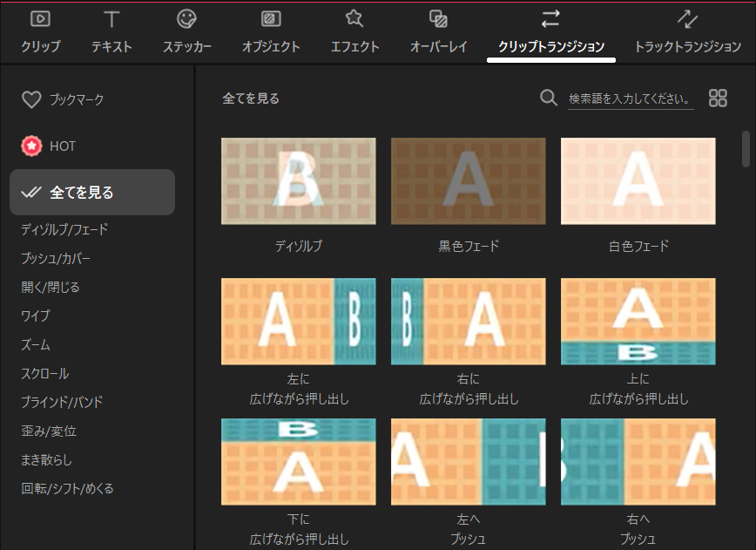Click the vertical scrollbar thumb
This screenshot has height=550, width=756.
tap(746, 148)
